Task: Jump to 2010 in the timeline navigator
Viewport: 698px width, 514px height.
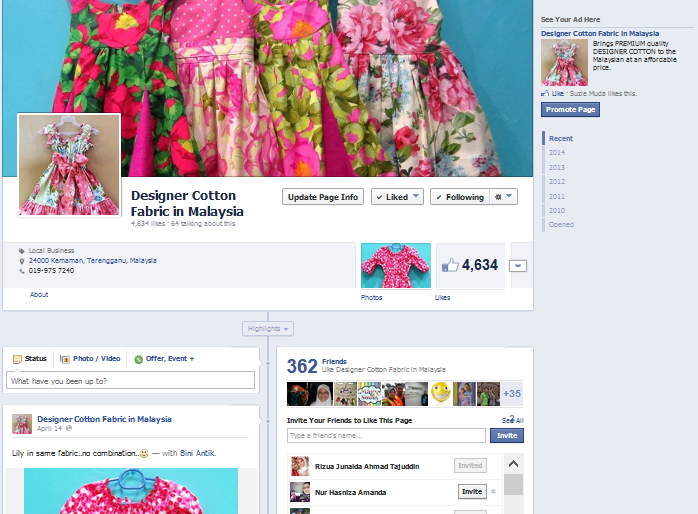Action: (557, 210)
